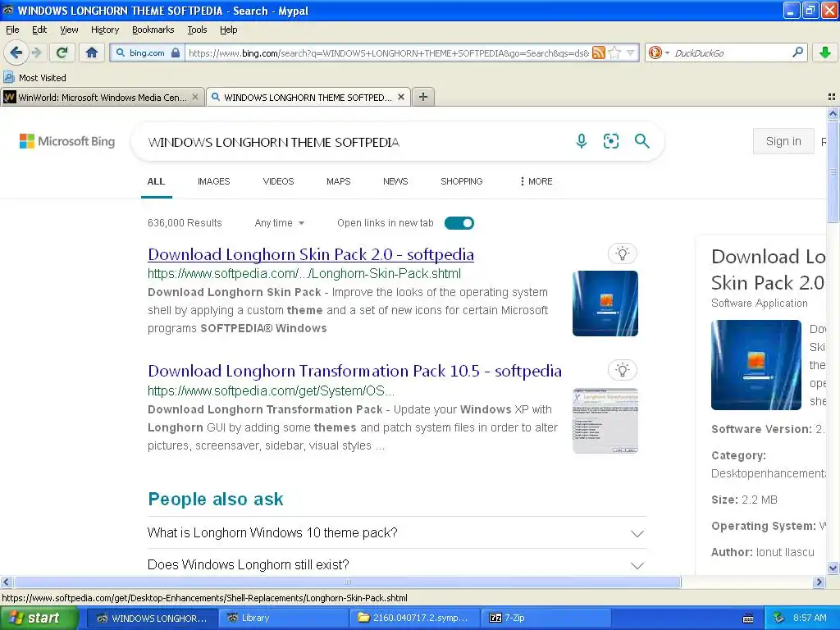Open the Most Visited bookmarks folder
The image size is (840, 630).
pyautogui.click(x=35, y=78)
